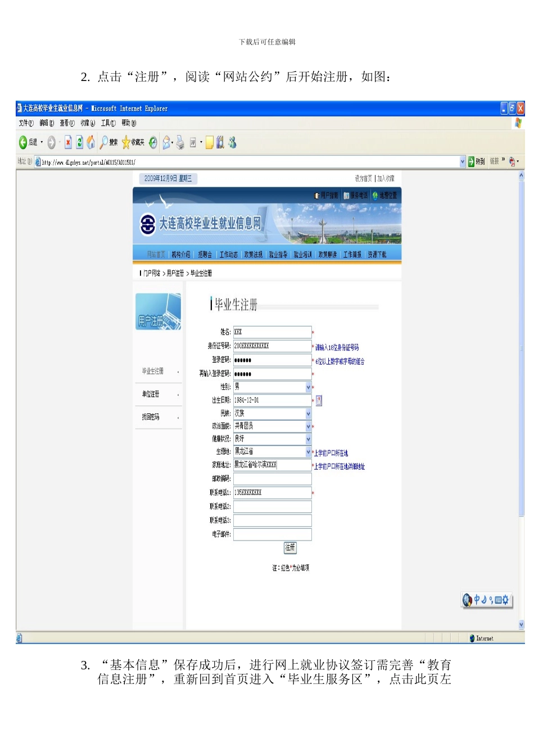Viewport: 534px width, 756px height.
Task: Open the 帮助(H) menu
Action: point(129,123)
